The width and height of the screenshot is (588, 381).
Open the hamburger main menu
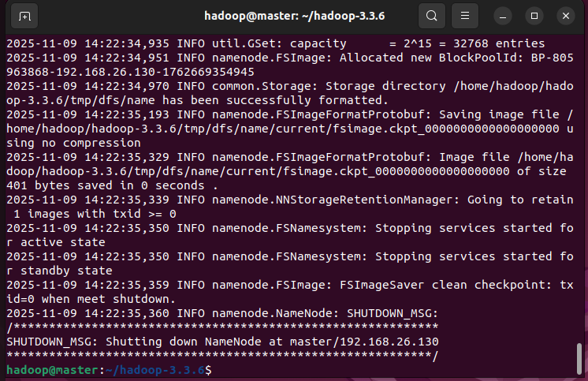click(x=464, y=16)
